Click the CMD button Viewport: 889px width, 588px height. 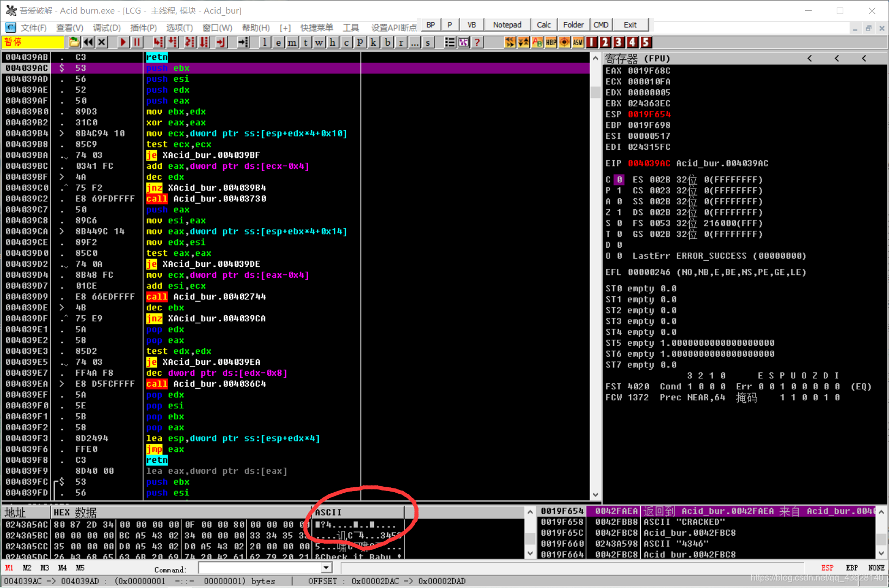[601, 24]
